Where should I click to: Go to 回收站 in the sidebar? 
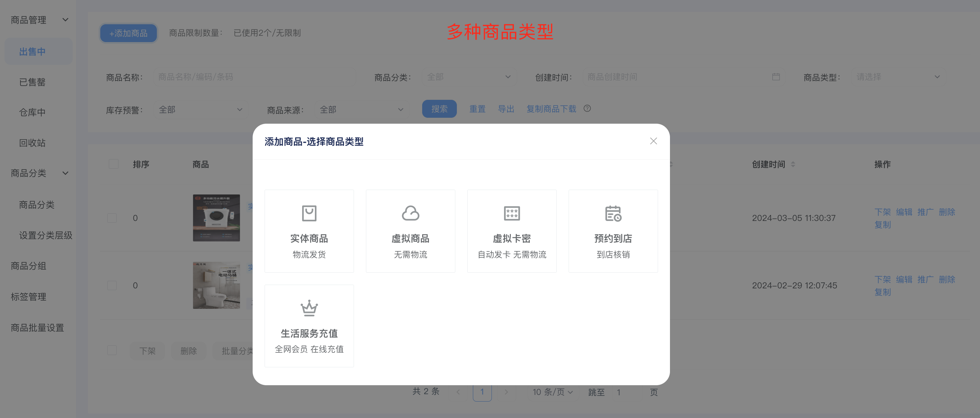click(x=32, y=143)
